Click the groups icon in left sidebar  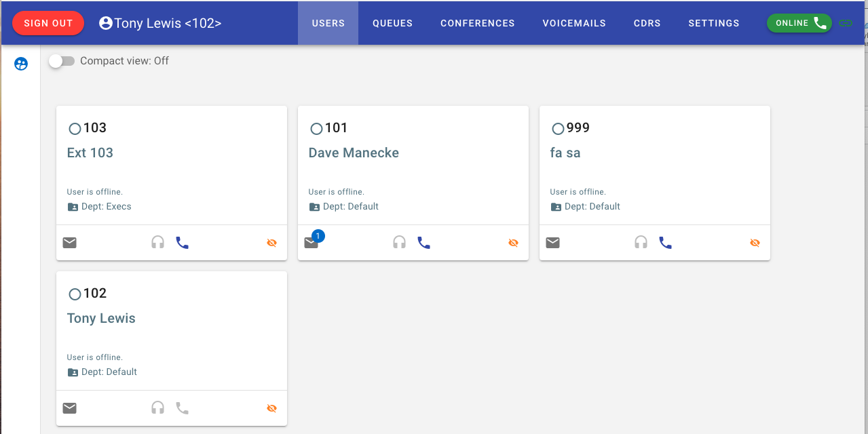21,64
